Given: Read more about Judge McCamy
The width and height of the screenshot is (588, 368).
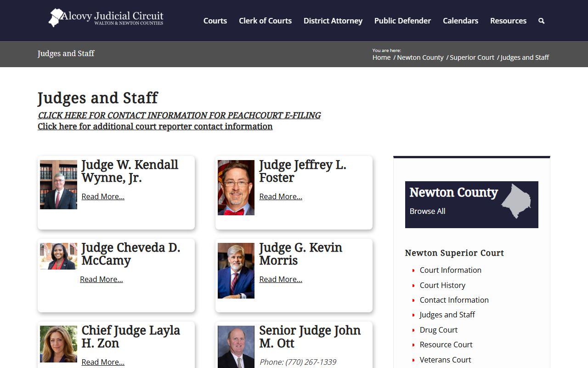Looking at the screenshot, I should tap(102, 279).
